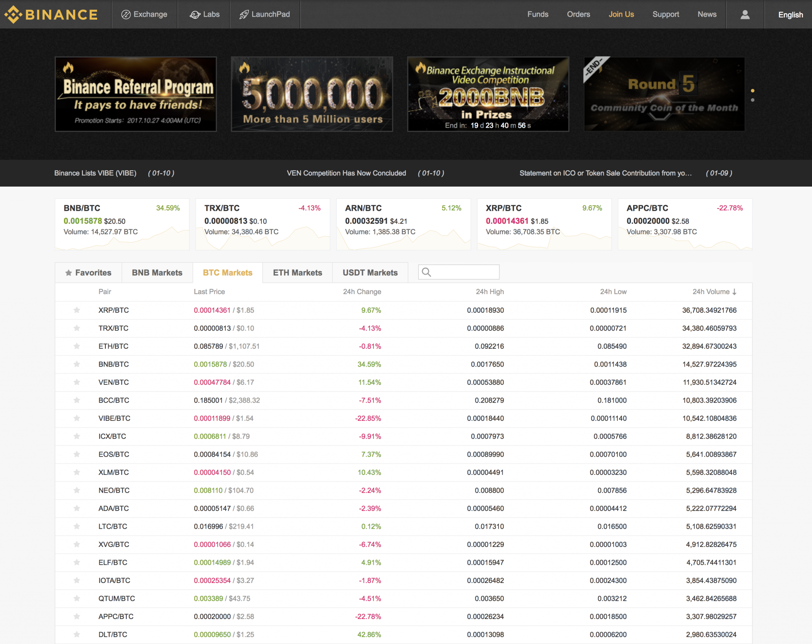The height and width of the screenshot is (644, 812).
Task: Select the BTC Markets tab
Action: [228, 273]
